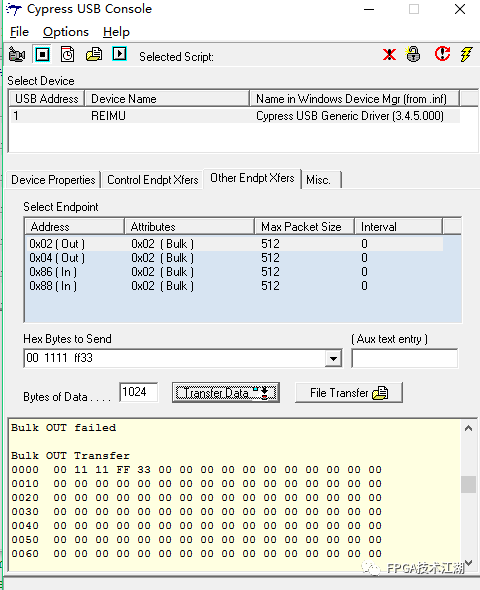The image size is (480, 590).
Task: Select the Other Endpt Xfers tab
Action: pyautogui.click(x=252, y=178)
